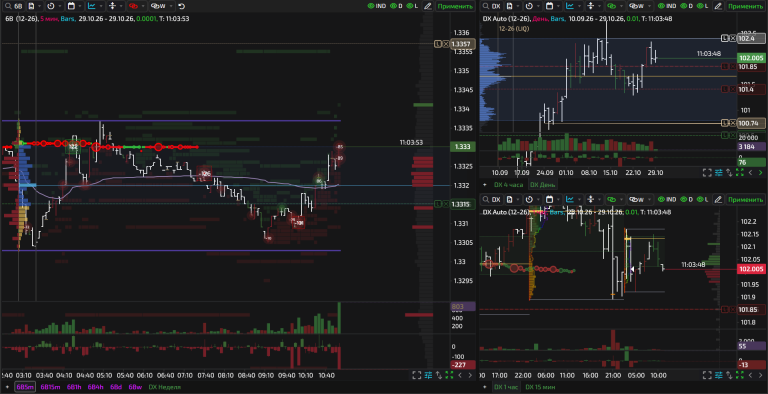
Task: Click the 100.74 level label on DX daily chart
Action: 750,123
